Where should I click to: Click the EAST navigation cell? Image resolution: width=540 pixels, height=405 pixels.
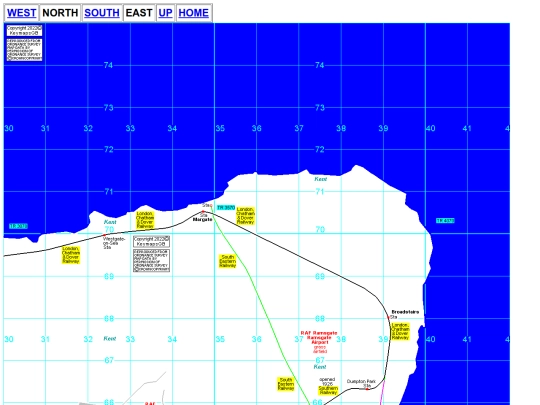(139, 13)
